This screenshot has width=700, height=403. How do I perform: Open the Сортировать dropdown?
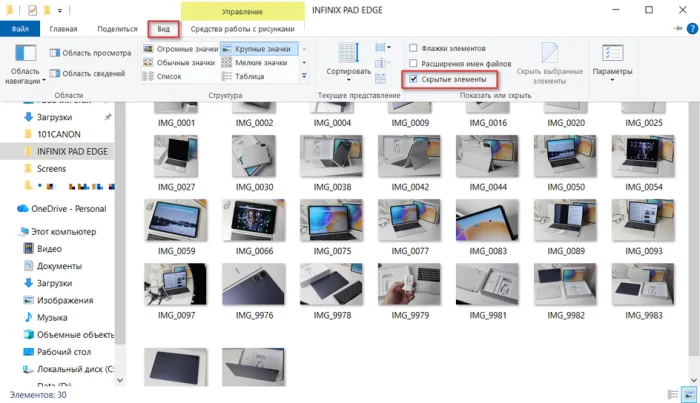coord(348,63)
